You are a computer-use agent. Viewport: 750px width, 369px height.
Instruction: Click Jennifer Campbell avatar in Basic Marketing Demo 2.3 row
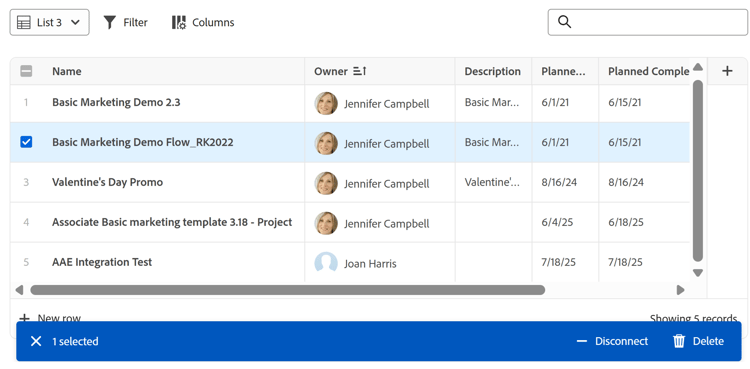point(326,103)
